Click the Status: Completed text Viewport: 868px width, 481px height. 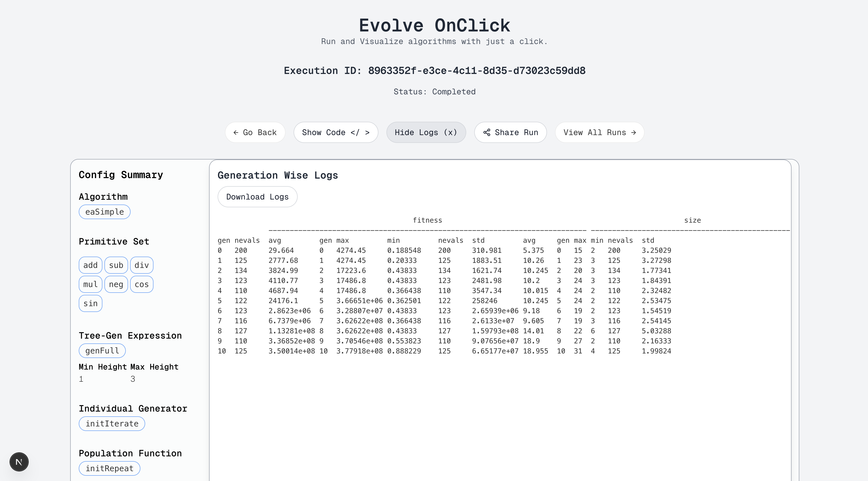[x=434, y=92]
